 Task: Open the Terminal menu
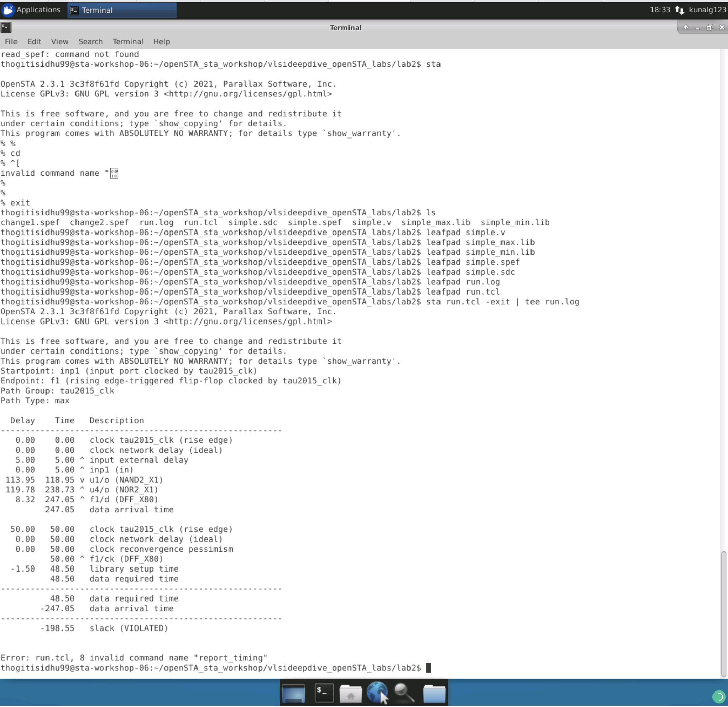(x=128, y=41)
